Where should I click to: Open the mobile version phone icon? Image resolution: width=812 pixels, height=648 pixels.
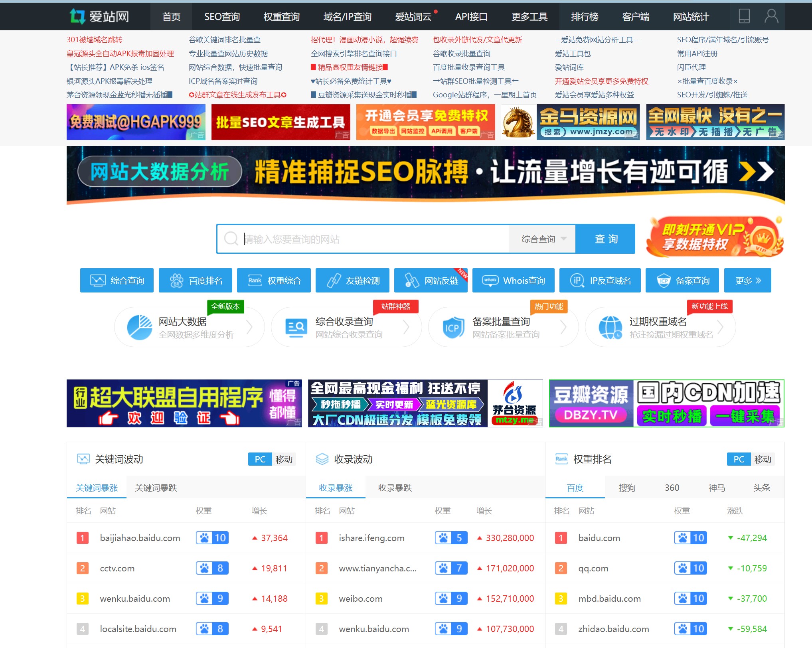tap(744, 16)
